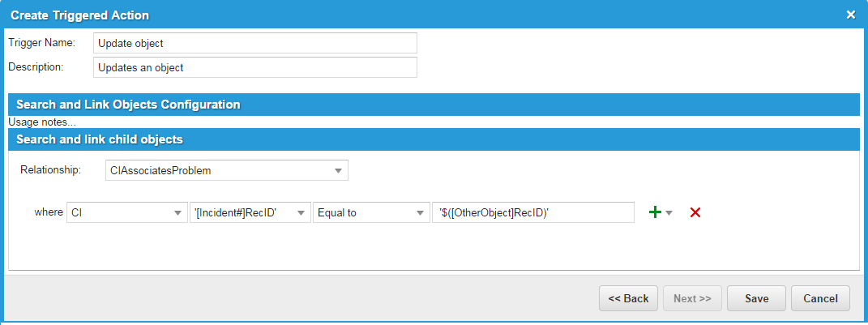Delete the condition row with red X

(x=695, y=212)
